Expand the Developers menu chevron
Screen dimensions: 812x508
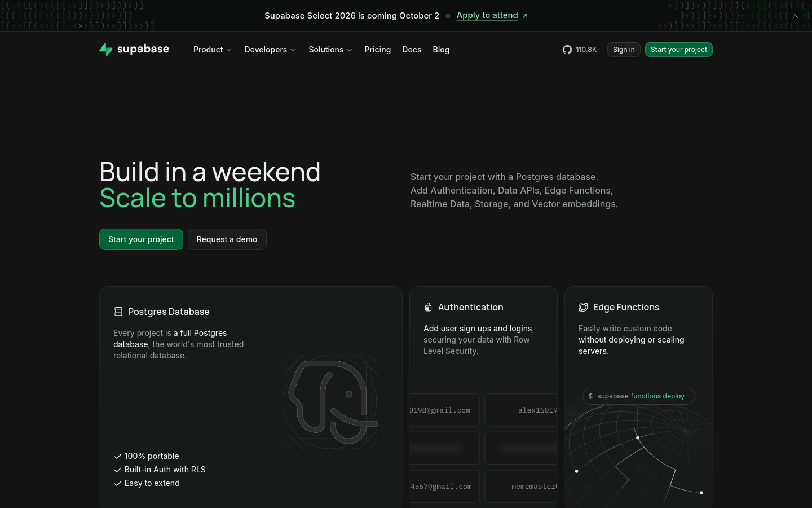(293, 50)
